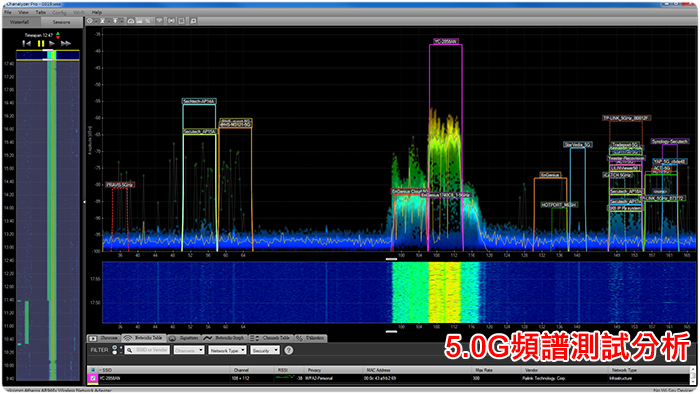Viewport: 700px width, 394px height.
Task: Open the Security filter dropdown
Action: coord(265,350)
